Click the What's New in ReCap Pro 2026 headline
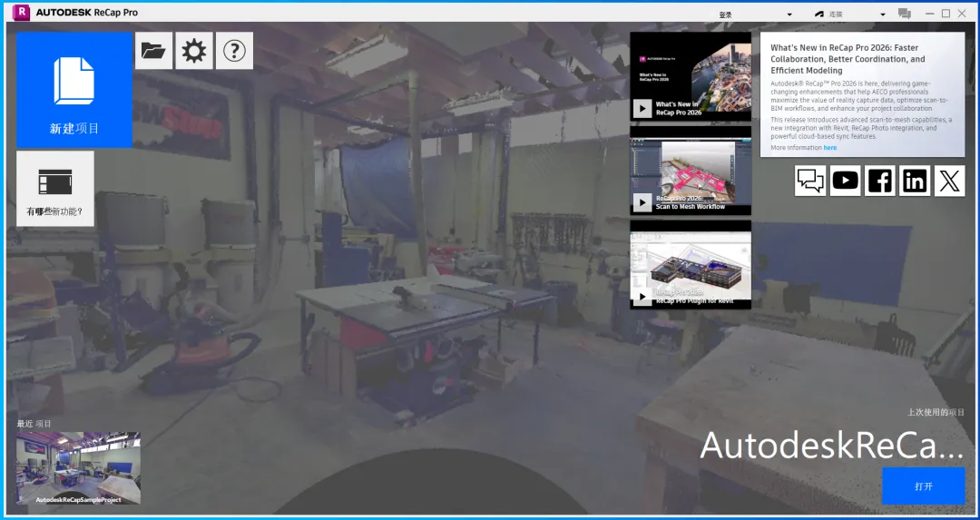980x520 pixels. tap(848, 59)
